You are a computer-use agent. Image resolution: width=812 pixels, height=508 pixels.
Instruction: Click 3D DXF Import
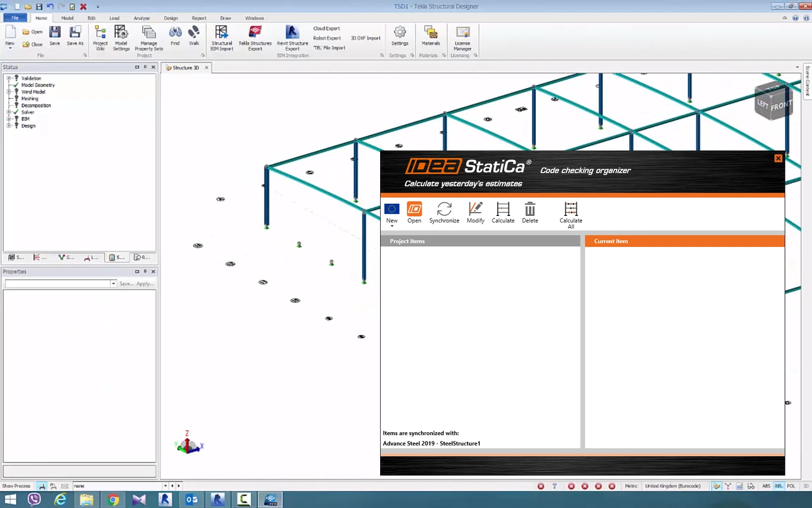point(365,38)
